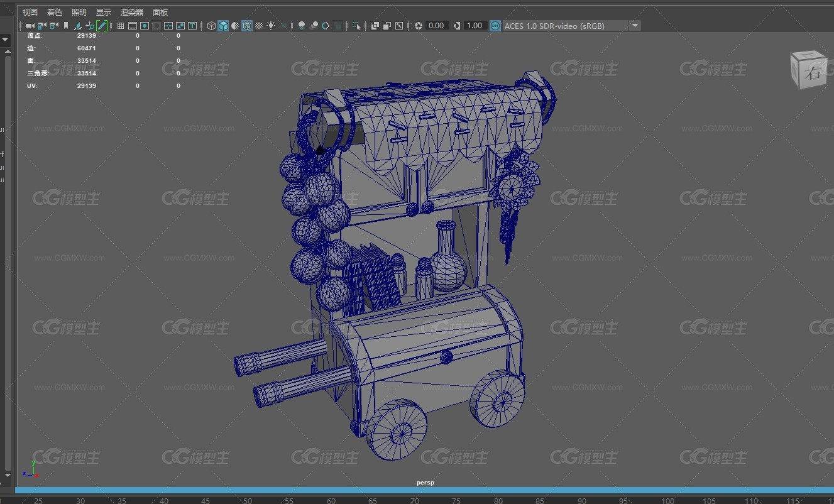Toggle X-Ray Active Components icon
Viewport: 834px width, 504px height.
tap(387, 26)
